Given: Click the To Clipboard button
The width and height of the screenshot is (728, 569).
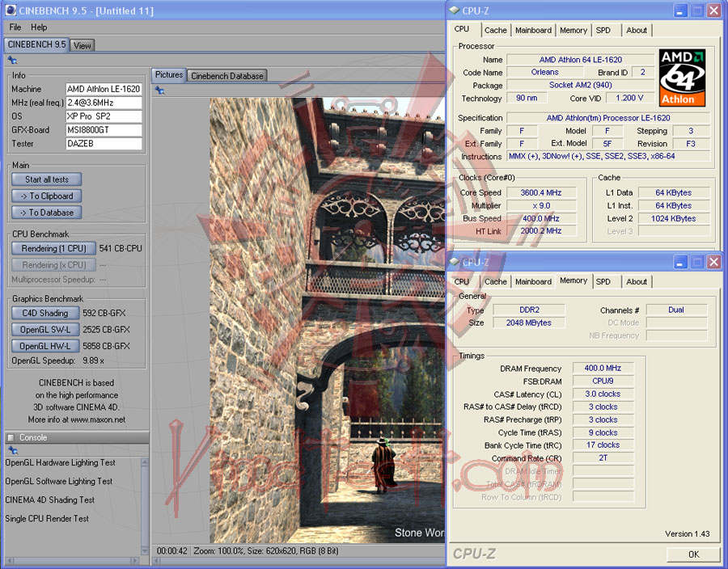Looking at the screenshot, I should [47, 196].
